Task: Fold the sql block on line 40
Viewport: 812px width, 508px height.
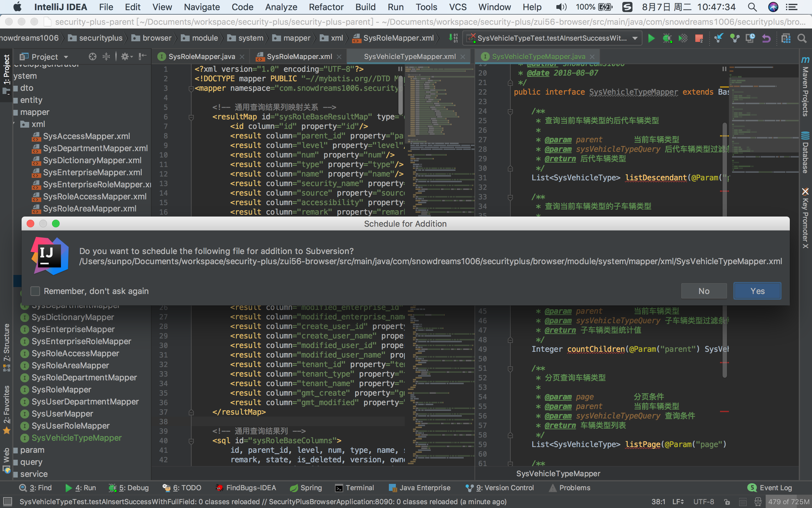Action: click(191, 441)
